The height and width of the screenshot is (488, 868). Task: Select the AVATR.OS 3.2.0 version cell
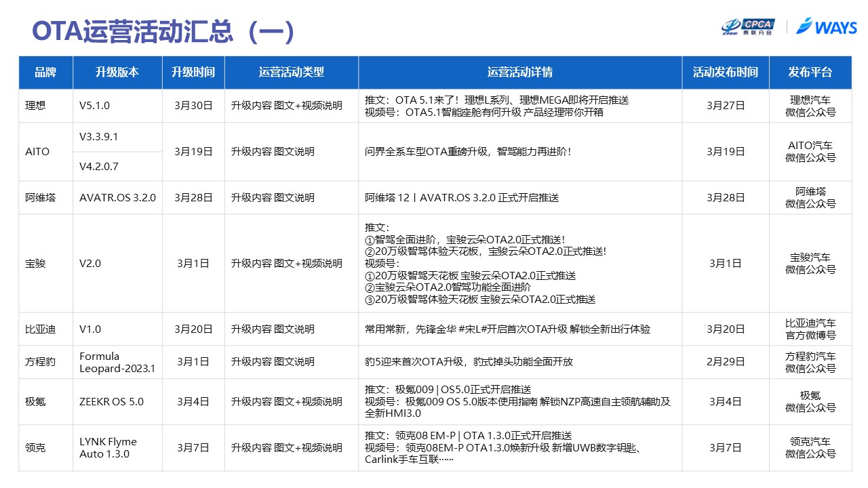tap(117, 198)
